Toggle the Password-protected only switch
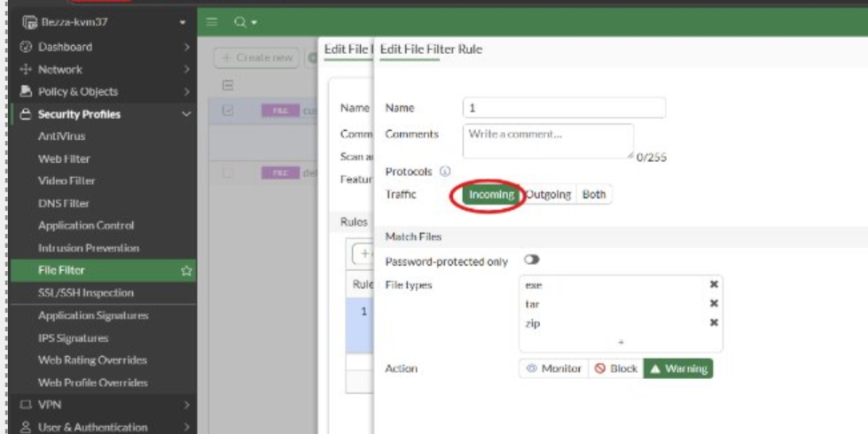Screen dimensions: 868x434 point(531,260)
